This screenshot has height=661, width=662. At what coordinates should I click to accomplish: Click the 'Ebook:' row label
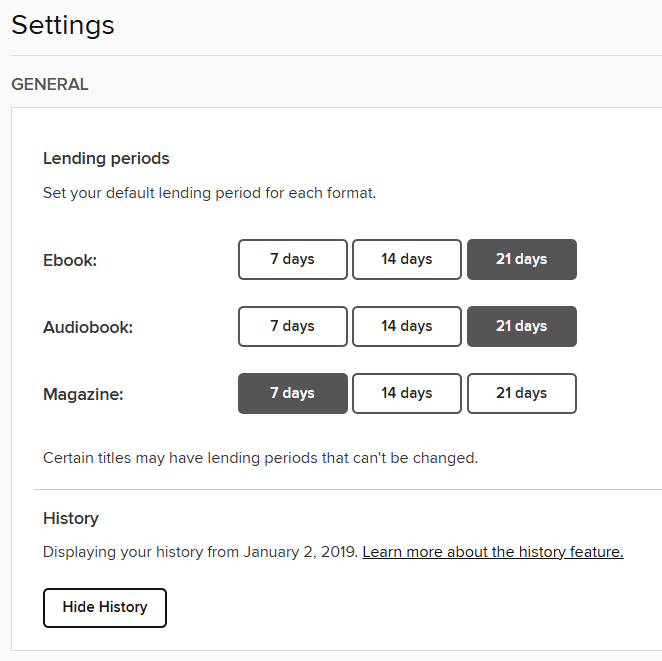click(69, 260)
